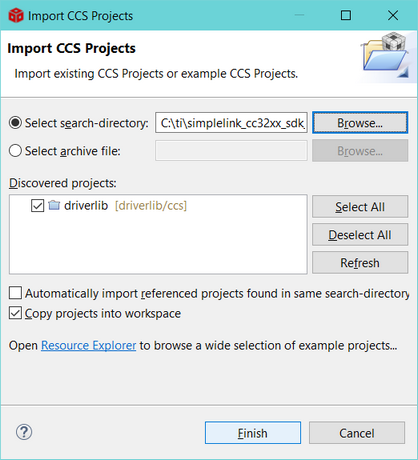The height and width of the screenshot is (460, 418).
Task: Click the Code Composer Studio cube icon in title bar
Action: (16, 16)
